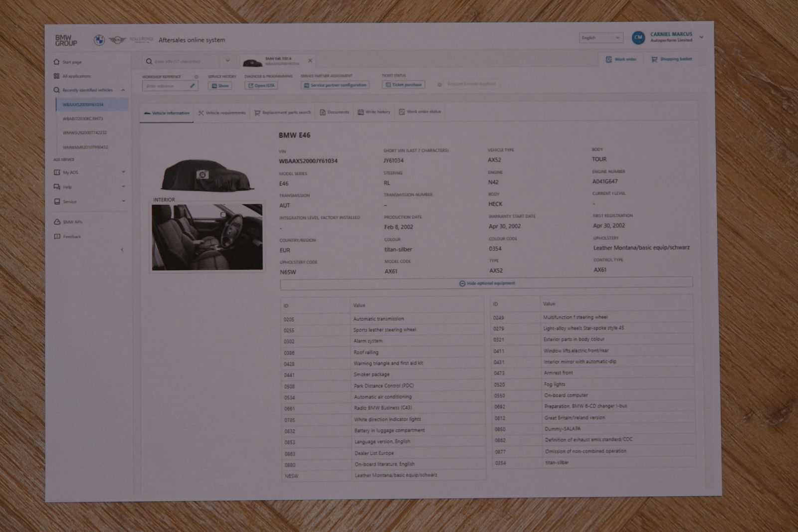
Task: Click the VIN value WBAAX52000JY61034 in details
Action: tap(308, 161)
